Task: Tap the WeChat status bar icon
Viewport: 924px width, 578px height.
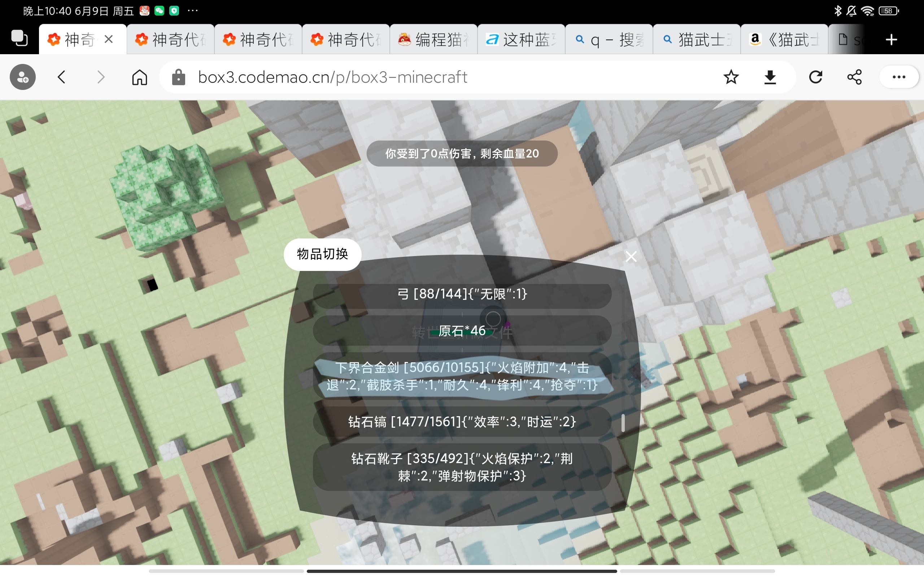Action: [159, 11]
